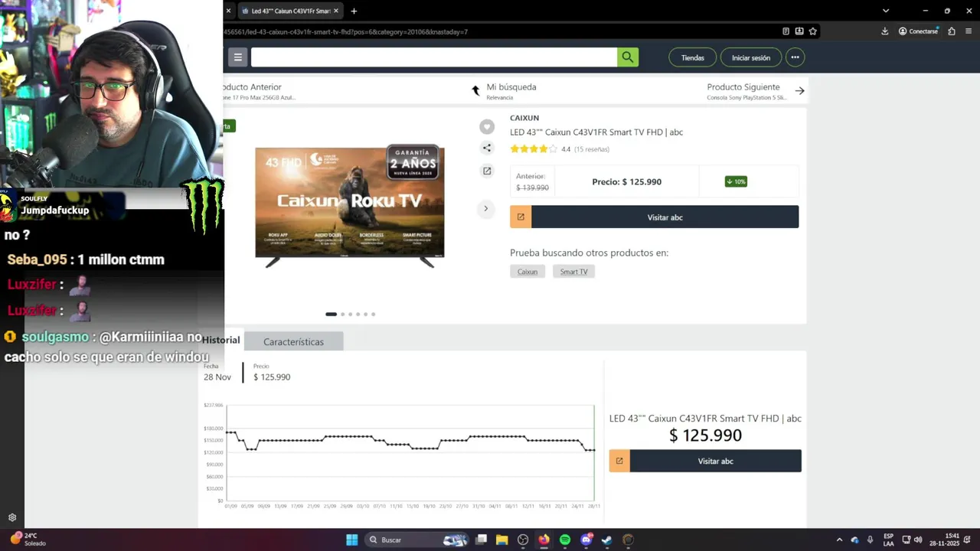The height and width of the screenshot is (551, 980).
Task: Select the first carousel dot indicator
Action: click(x=331, y=314)
